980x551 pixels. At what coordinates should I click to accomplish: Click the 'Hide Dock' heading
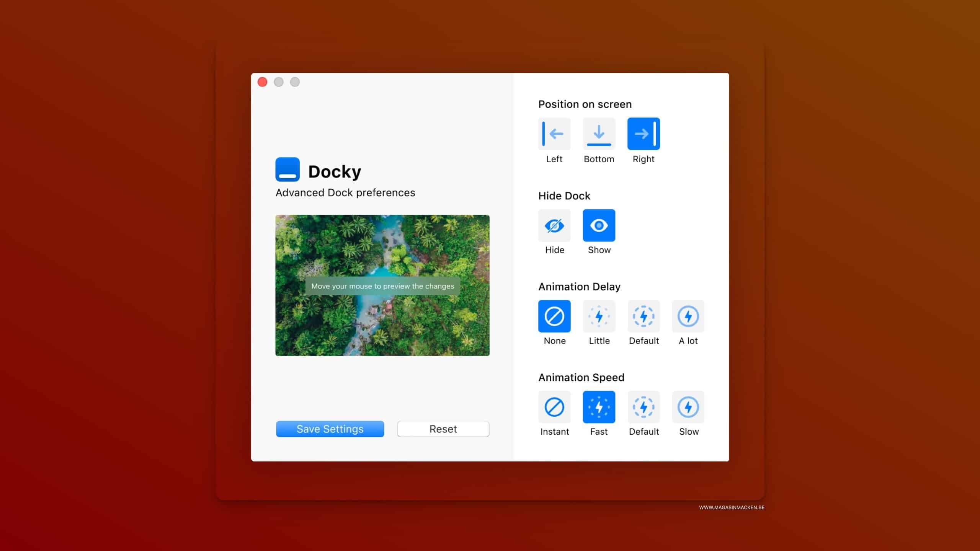(x=564, y=196)
